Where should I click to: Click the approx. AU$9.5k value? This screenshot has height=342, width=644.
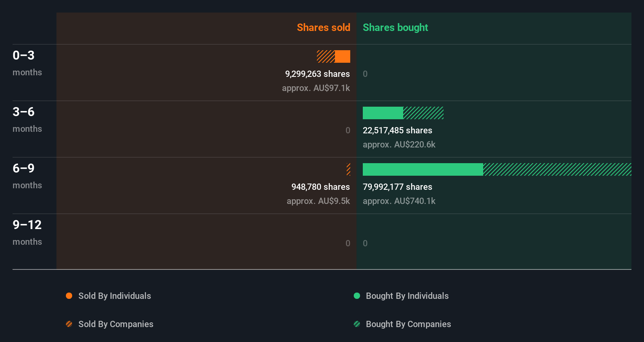tap(318, 201)
